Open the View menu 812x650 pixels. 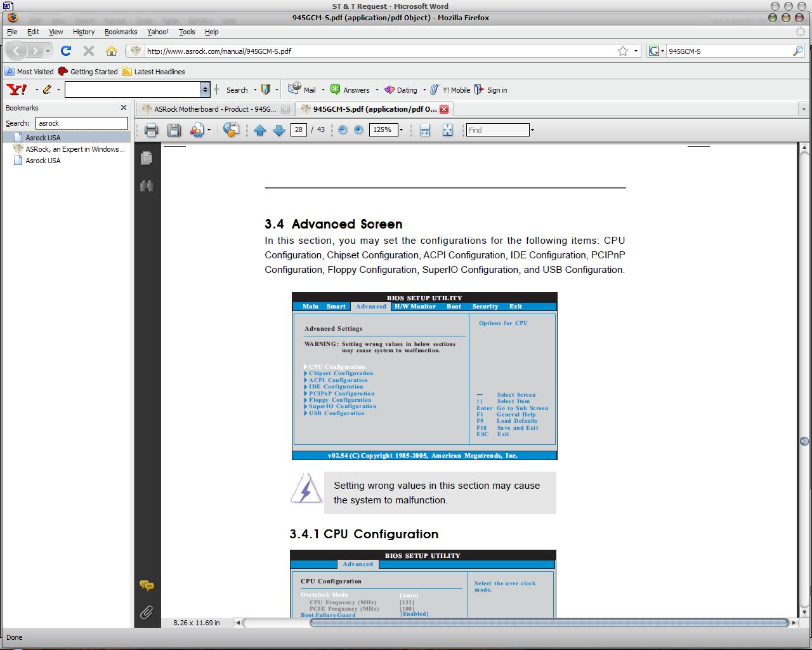pos(56,32)
